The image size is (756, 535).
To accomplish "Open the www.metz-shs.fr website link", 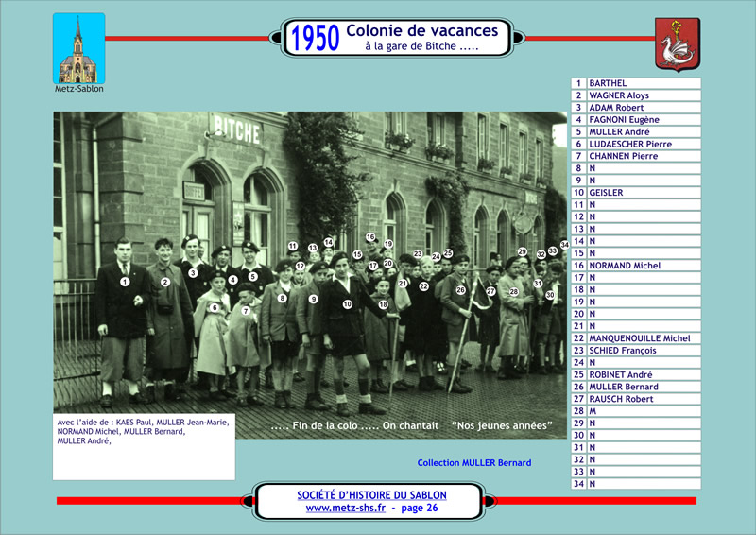I will (x=346, y=508).
